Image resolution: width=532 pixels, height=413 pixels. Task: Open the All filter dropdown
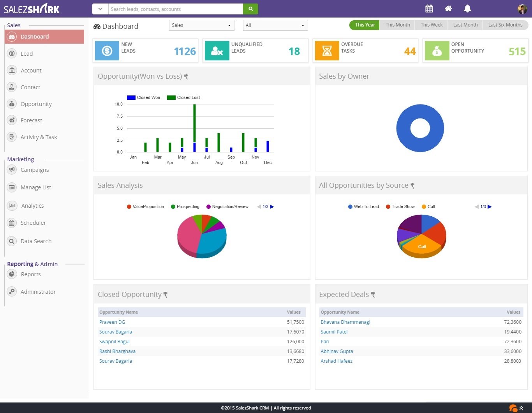[x=275, y=25]
